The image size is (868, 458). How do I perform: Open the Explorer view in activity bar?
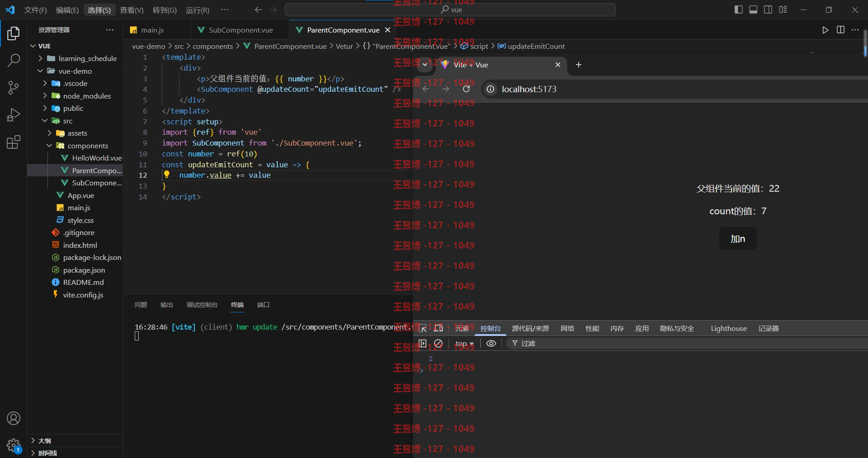[x=14, y=33]
